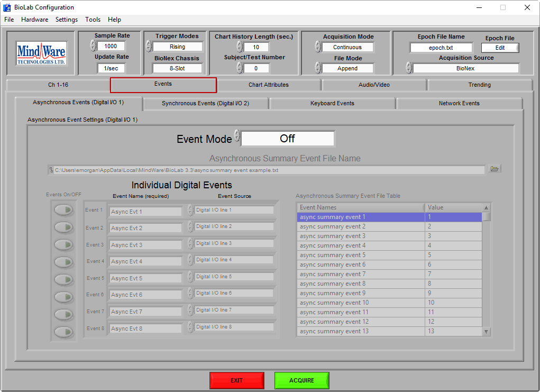
Task: Click the Trigger Modes stepper arrows
Action: pos(149,46)
